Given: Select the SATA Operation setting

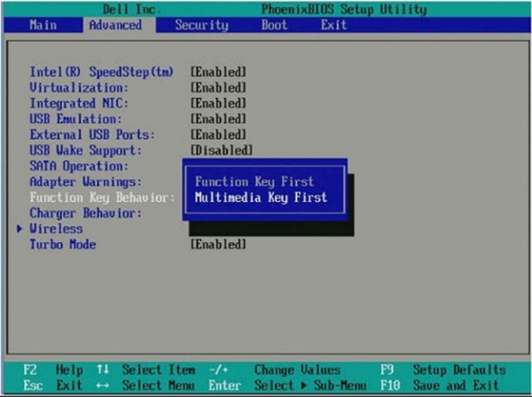Looking at the screenshot, I should pyautogui.click(x=79, y=166).
